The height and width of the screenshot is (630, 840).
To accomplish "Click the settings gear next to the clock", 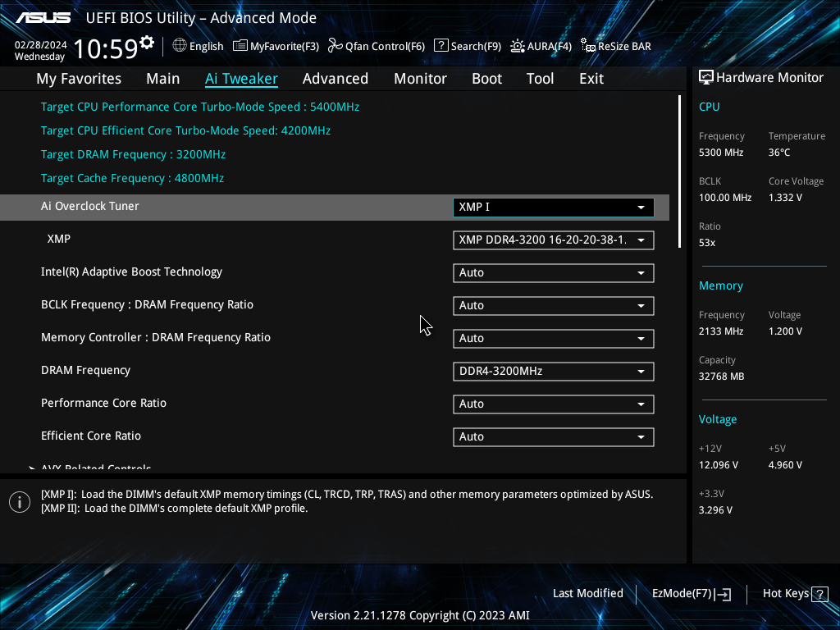I will pyautogui.click(x=147, y=43).
